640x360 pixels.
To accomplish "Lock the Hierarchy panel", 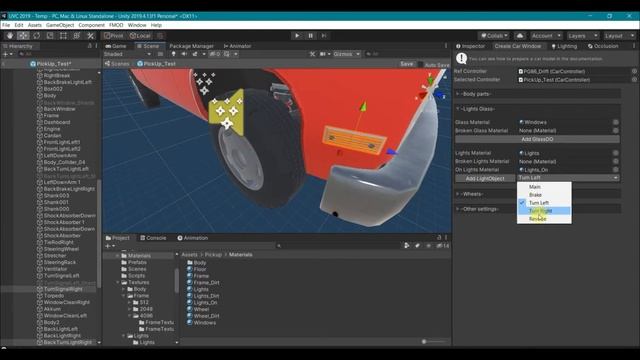I will coord(90,46).
